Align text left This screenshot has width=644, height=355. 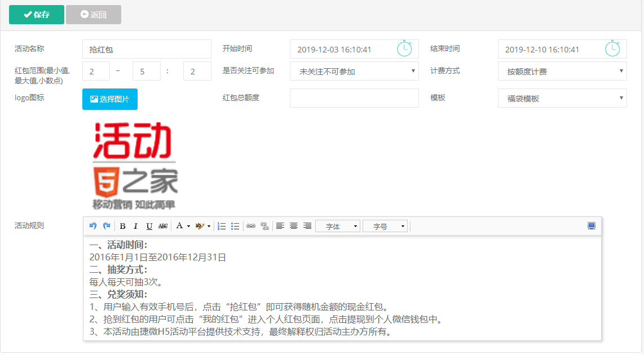click(280, 226)
